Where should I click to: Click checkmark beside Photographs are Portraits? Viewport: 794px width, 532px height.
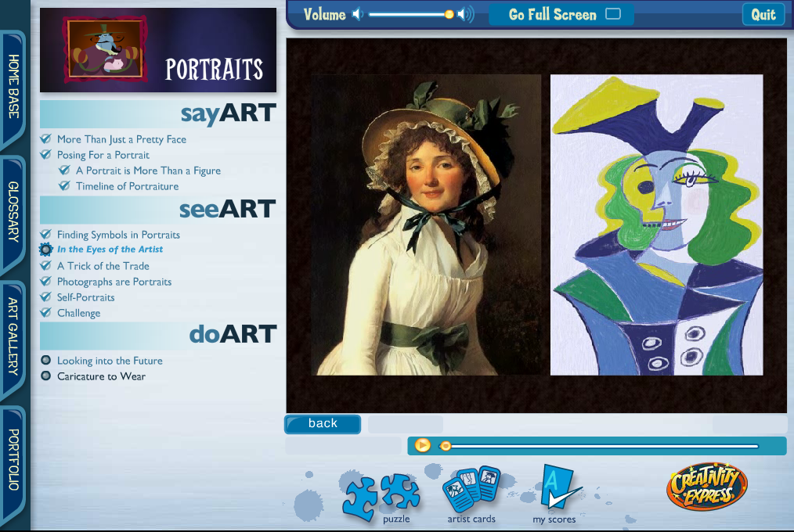click(x=45, y=281)
